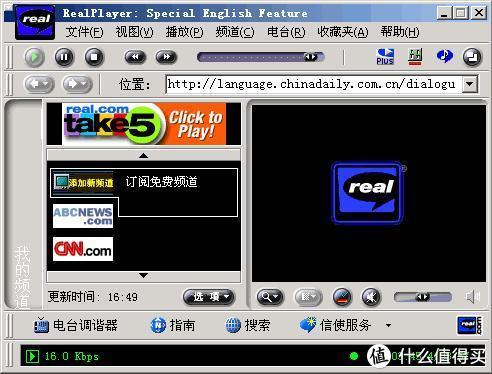This screenshot has width=492, height=374.
Task: Click the RealPlayer Plus icon
Action: 385,57
